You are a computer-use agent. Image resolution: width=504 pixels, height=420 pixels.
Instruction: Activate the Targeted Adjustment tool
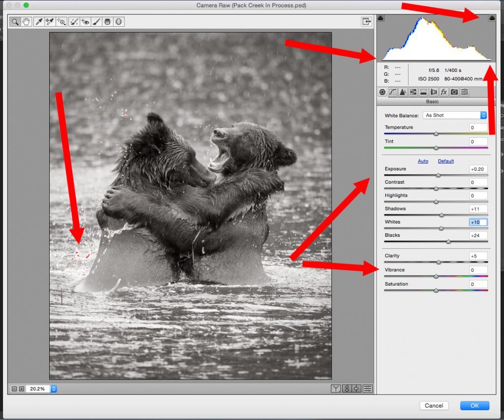pos(61,22)
